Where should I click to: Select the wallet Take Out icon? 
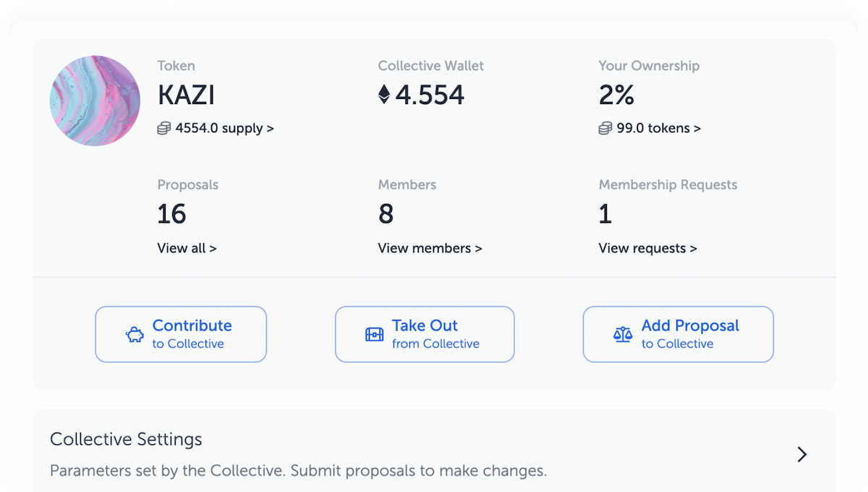(x=373, y=334)
